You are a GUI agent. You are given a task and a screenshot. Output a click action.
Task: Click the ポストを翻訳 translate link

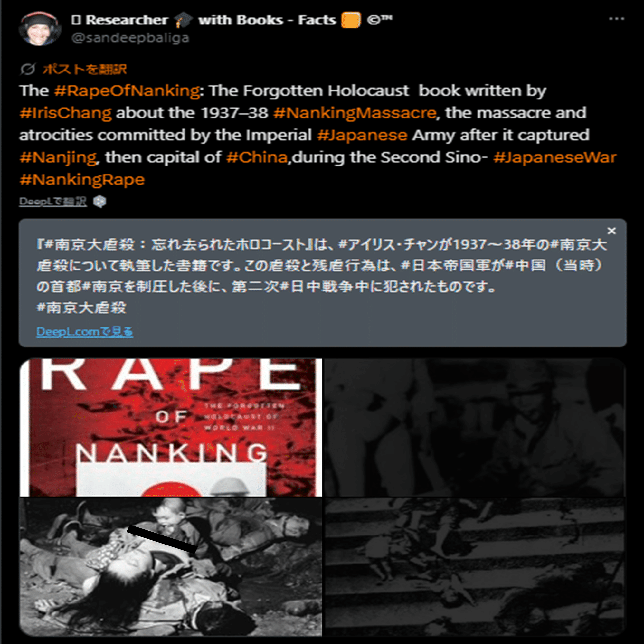84,69
